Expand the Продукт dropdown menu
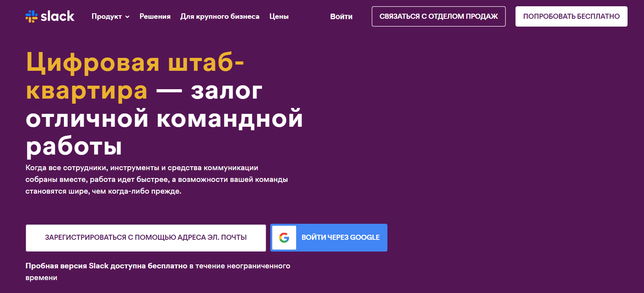 click(x=110, y=16)
